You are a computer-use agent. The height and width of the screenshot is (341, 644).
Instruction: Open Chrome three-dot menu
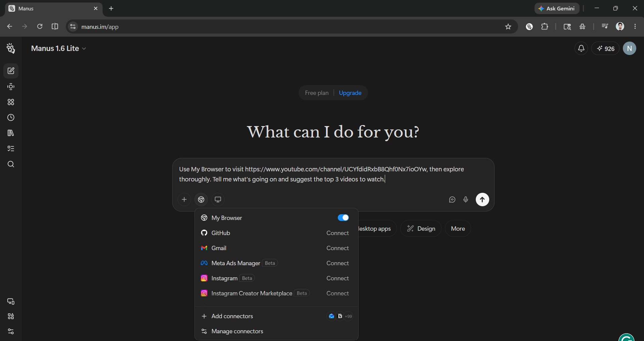pos(635,26)
